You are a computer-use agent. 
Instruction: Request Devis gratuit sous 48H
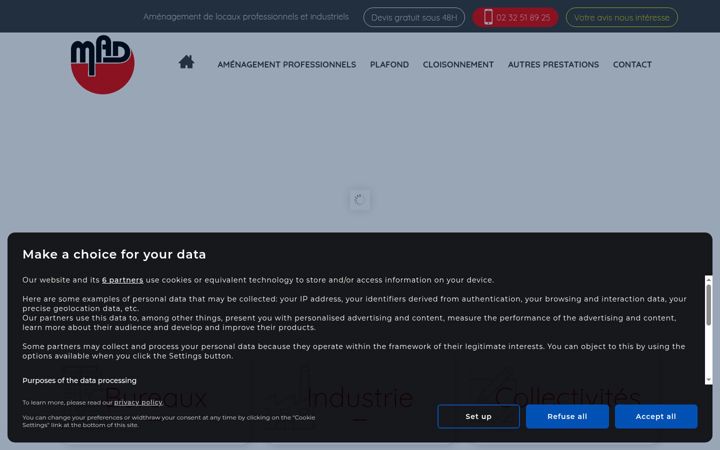(x=414, y=17)
